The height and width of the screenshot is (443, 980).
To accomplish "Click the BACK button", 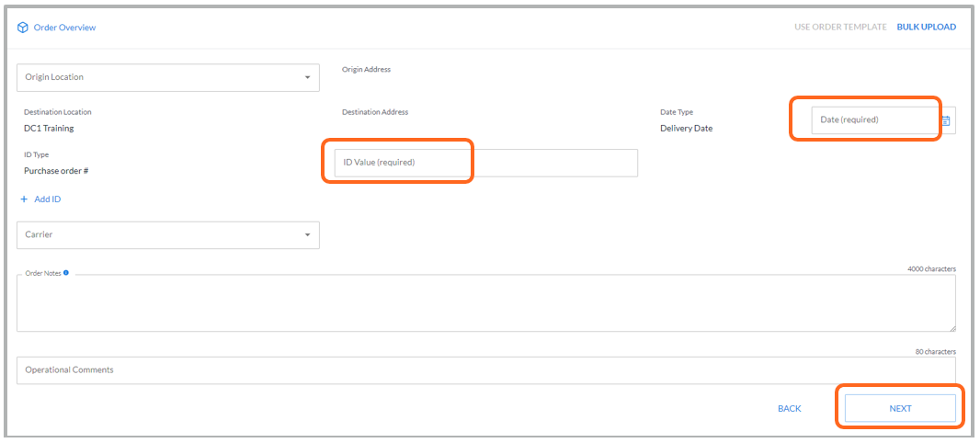I will pyautogui.click(x=790, y=408).
